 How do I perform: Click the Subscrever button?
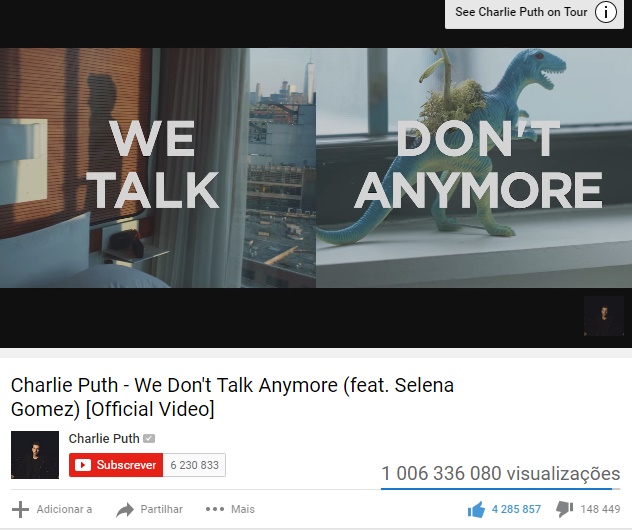coord(116,465)
